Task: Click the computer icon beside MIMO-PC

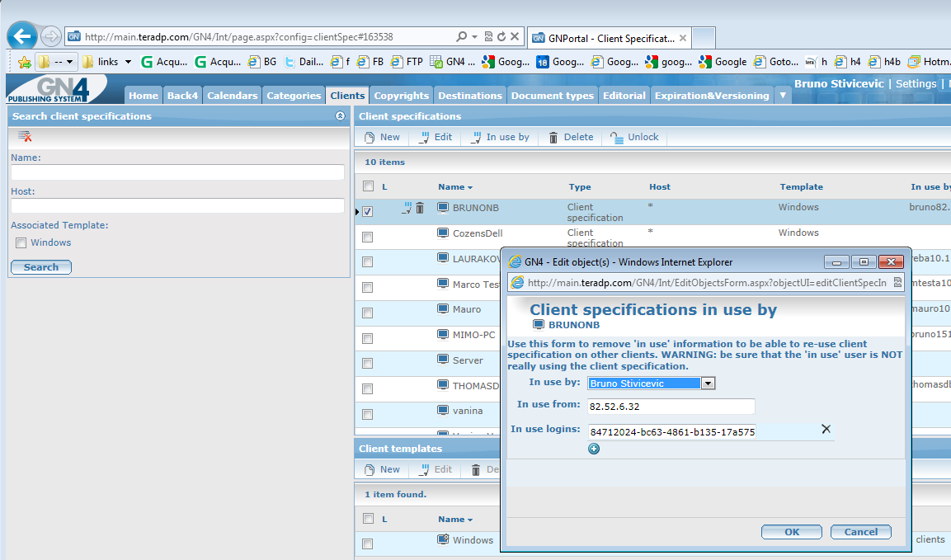Action: (x=444, y=334)
